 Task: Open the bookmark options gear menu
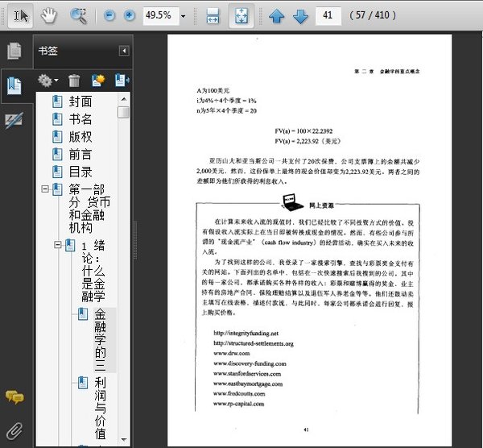pyautogui.click(x=48, y=81)
